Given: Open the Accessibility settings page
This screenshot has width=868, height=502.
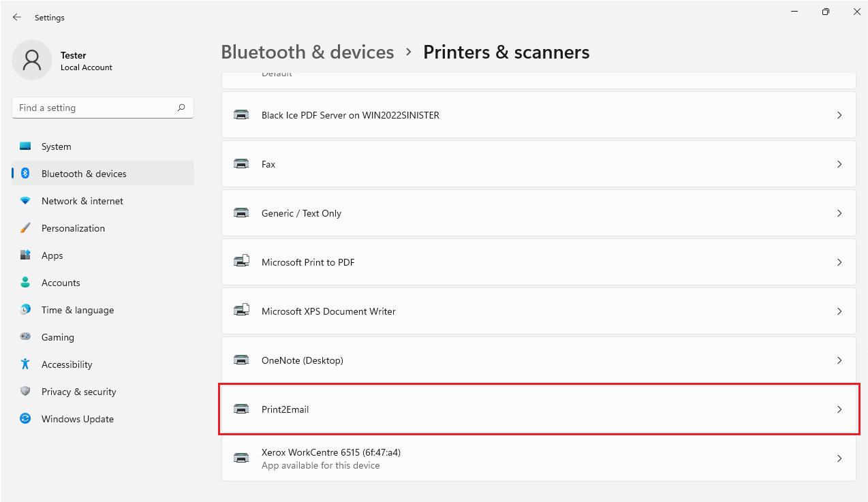Looking at the screenshot, I should [103, 364].
